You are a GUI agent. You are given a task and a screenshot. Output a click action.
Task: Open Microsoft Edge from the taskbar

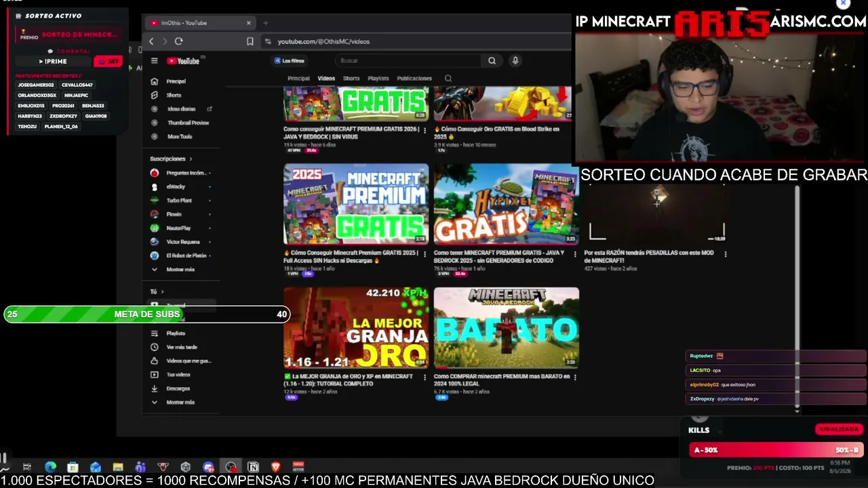pos(50,467)
